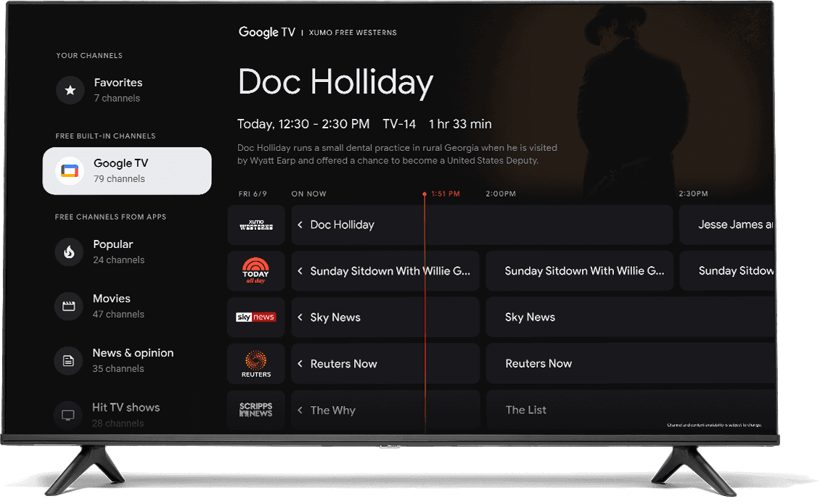Viewport: 820px width, 504px height.
Task: Click the Today, 12:30 - 2:30 PM airtime
Action: pos(303,125)
